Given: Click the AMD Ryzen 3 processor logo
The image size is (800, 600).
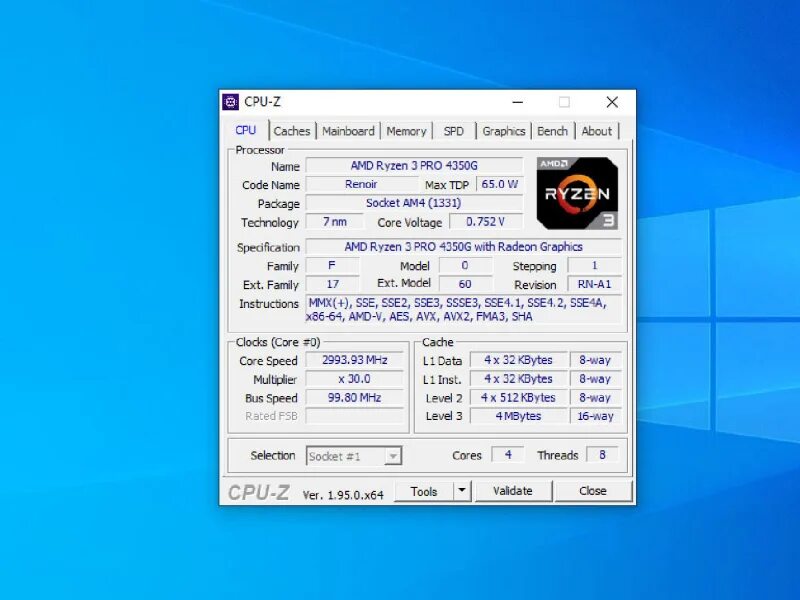Looking at the screenshot, I should [577, 193].
